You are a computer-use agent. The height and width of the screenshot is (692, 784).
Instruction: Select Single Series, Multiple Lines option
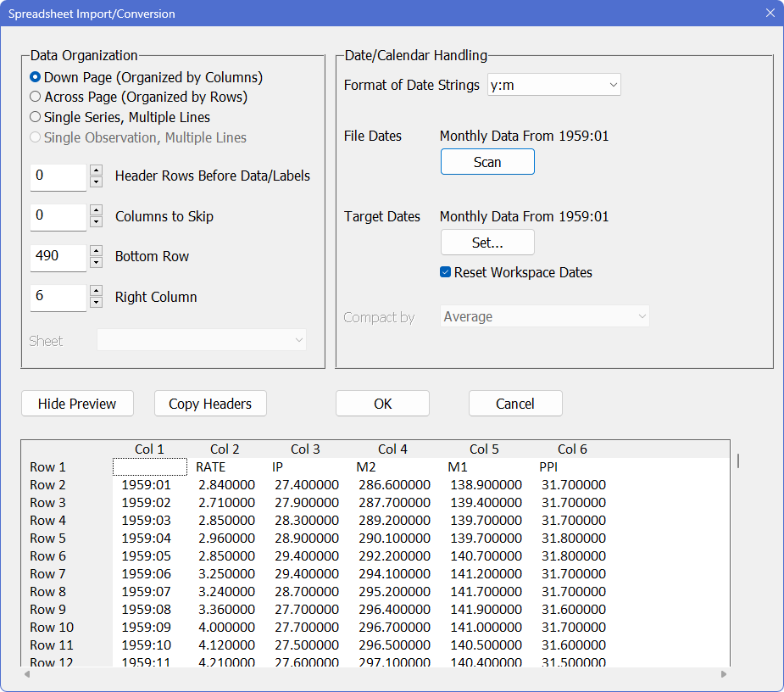(36, 117)
